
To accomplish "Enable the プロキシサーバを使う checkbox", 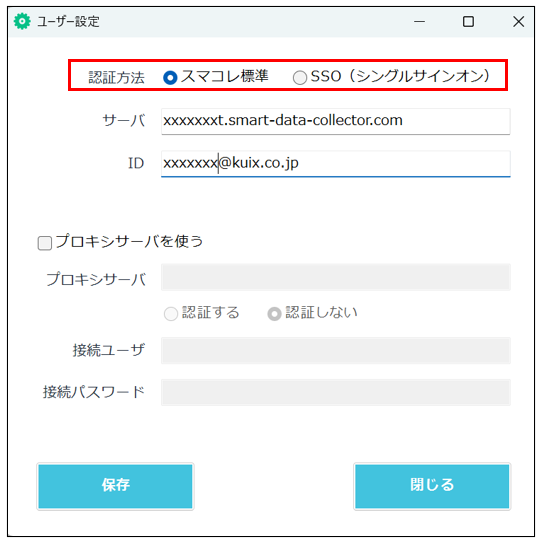I will point(45,243).
